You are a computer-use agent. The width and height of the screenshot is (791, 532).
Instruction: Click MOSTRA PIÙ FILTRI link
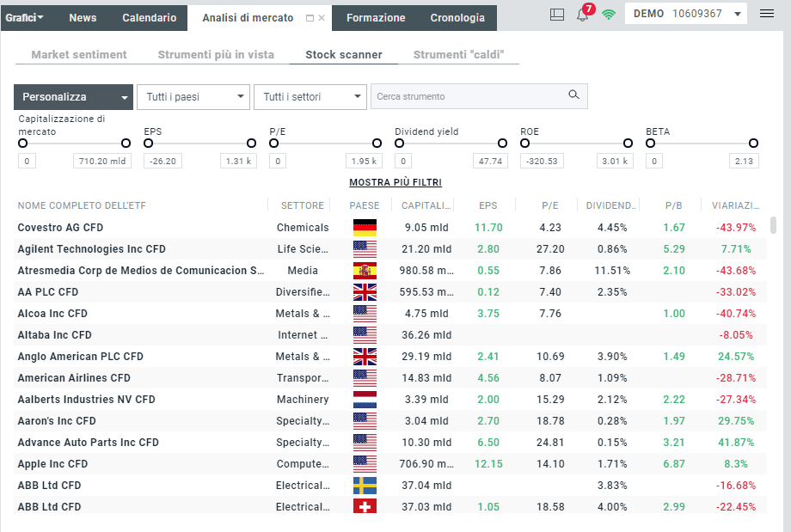tap(395, 182)
